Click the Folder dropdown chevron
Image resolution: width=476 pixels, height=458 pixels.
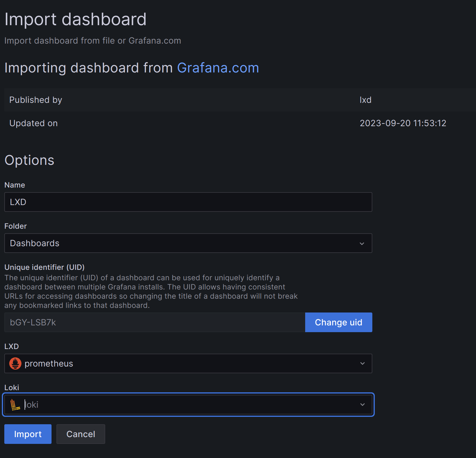click(362, 243)
